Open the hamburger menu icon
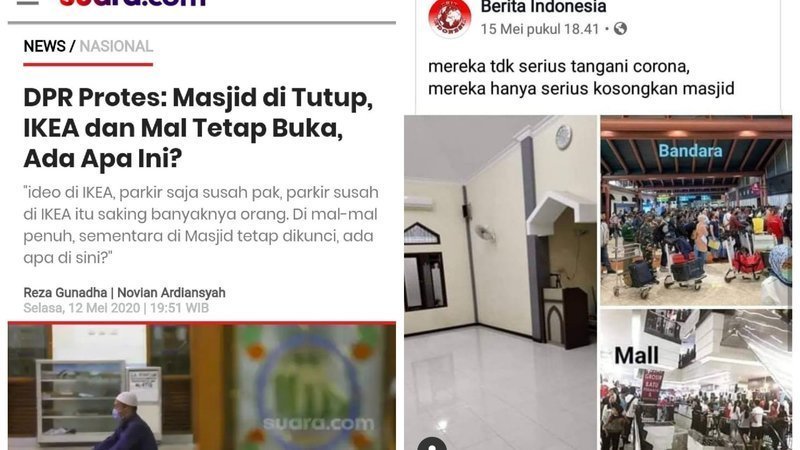 pos(28,2)
